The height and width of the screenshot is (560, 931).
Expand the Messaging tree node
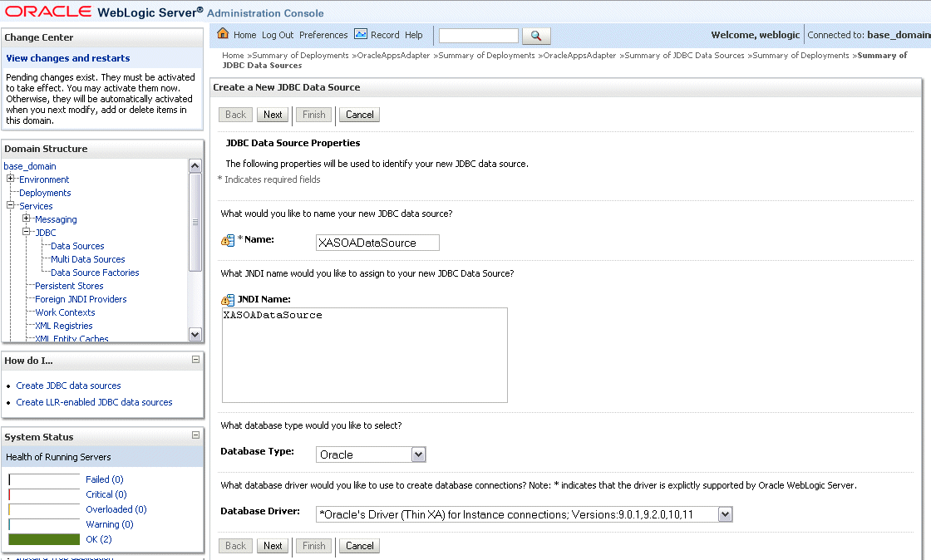pos(26,219)
